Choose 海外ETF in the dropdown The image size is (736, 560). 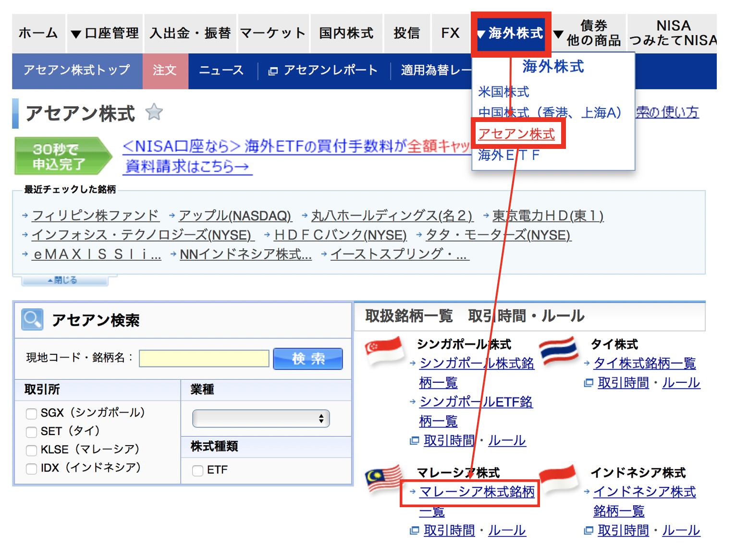pyautogui.click(x=509, y=155)
